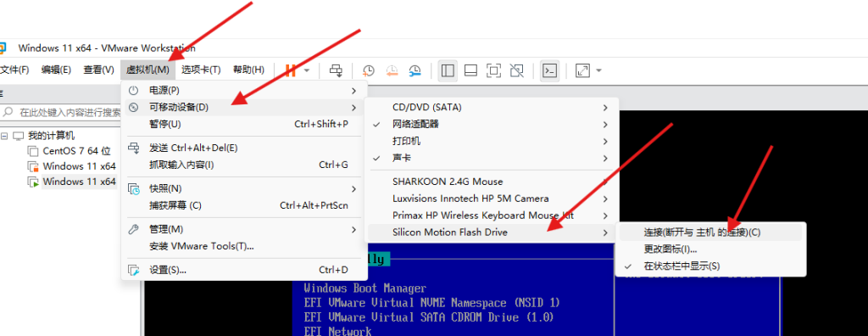Screen dimensions: 868x336
Task: Select the running Windows 11 x64 entry
Action: click(79, 182)
